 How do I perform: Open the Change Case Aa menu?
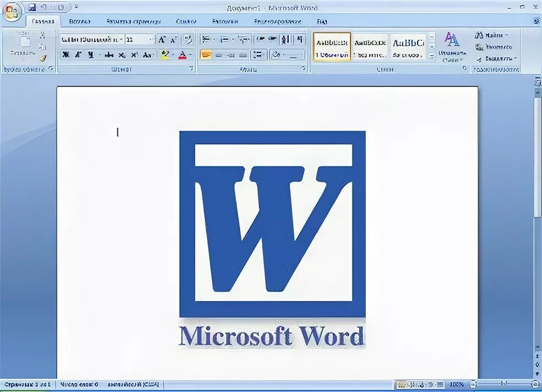(148, 55)
